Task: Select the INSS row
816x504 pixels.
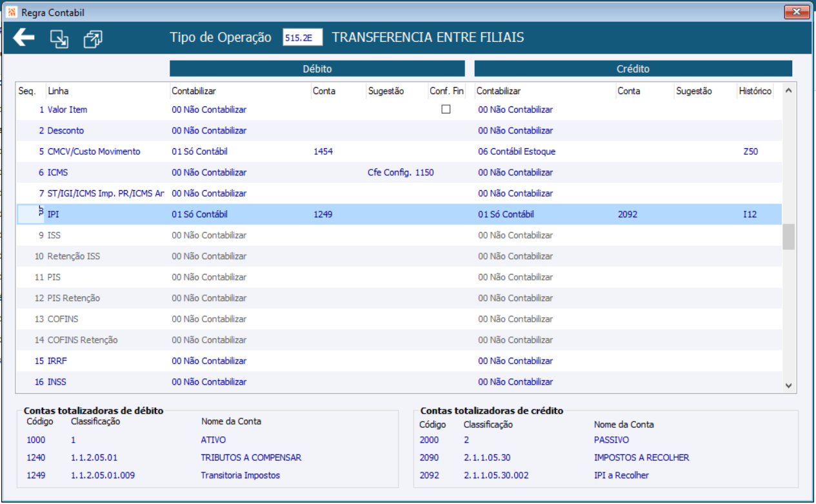Action: click(x=399, y=382)
